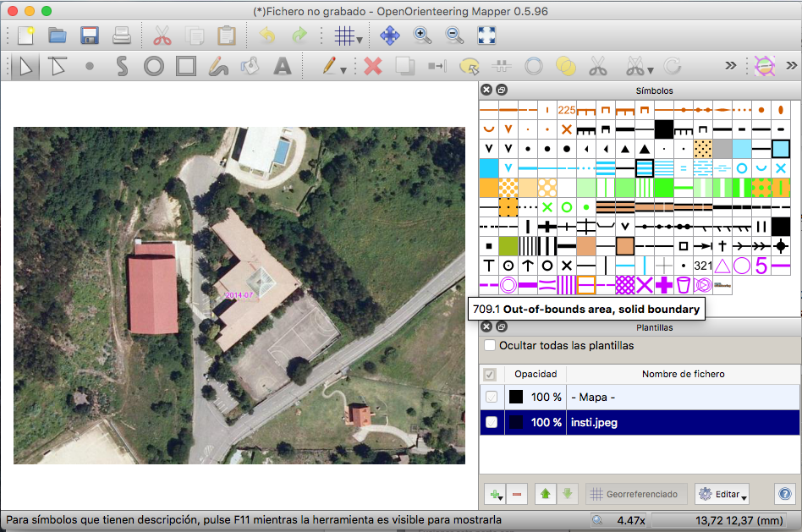Select the Draw Rectangle tool

[x=185, y=66]
